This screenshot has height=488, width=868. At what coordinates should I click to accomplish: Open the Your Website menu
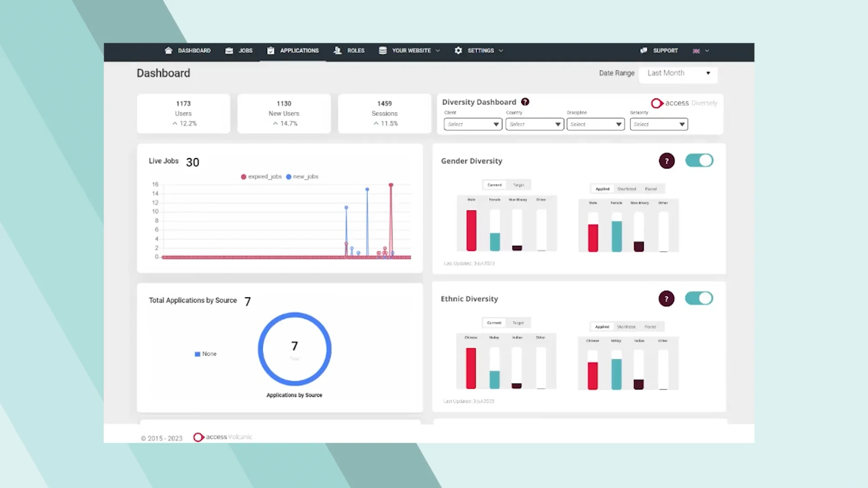[x=410, y=51]
